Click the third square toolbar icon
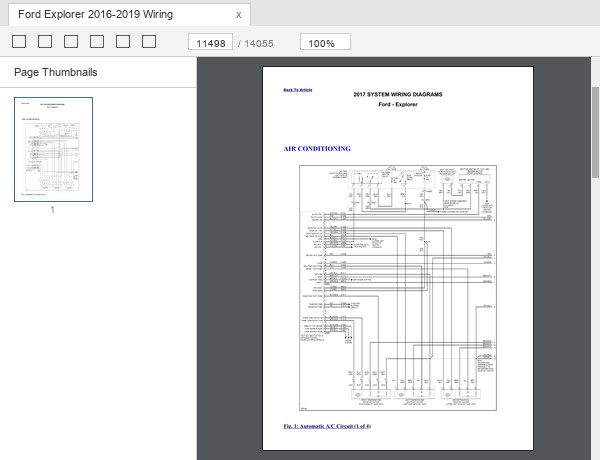The image size is (600, 460). (71, 42)
